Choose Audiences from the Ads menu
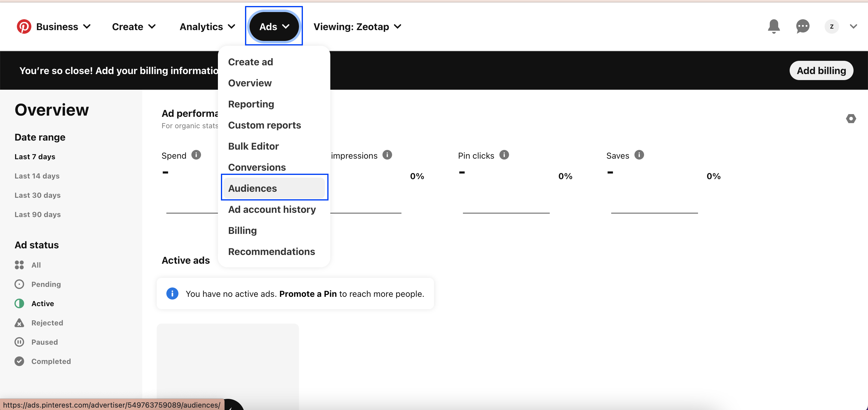This screenshot has width=868, height=410. coord(252,188)
